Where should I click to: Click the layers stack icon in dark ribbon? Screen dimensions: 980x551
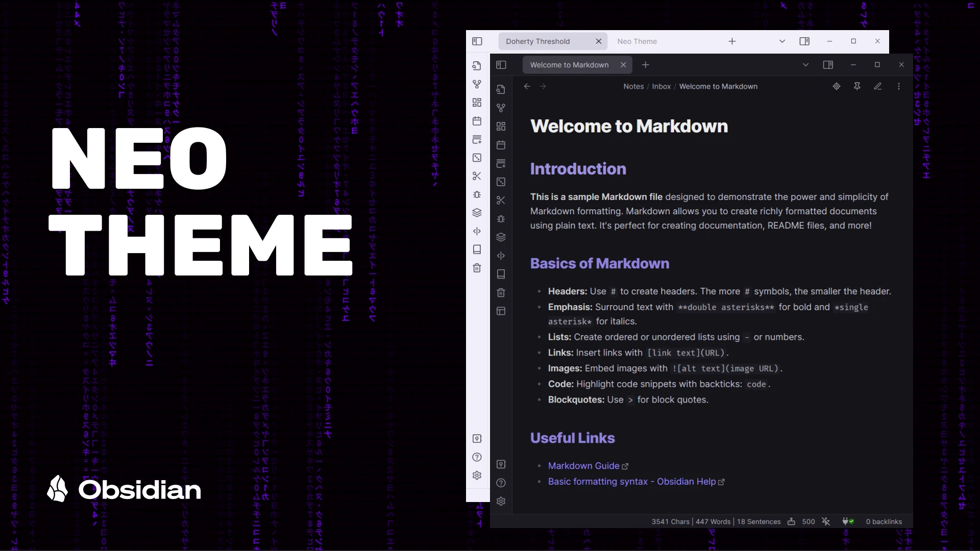501,237
